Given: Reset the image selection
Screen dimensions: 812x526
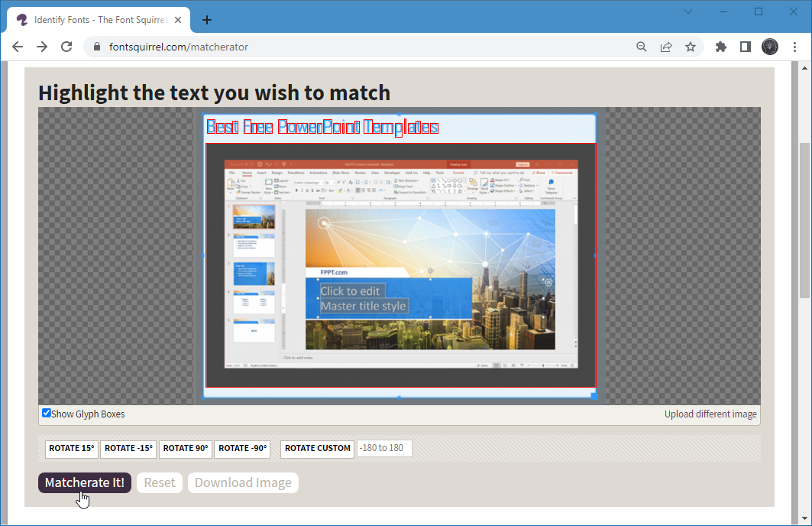Looking at the screenshot, I should tap(160, 482).
